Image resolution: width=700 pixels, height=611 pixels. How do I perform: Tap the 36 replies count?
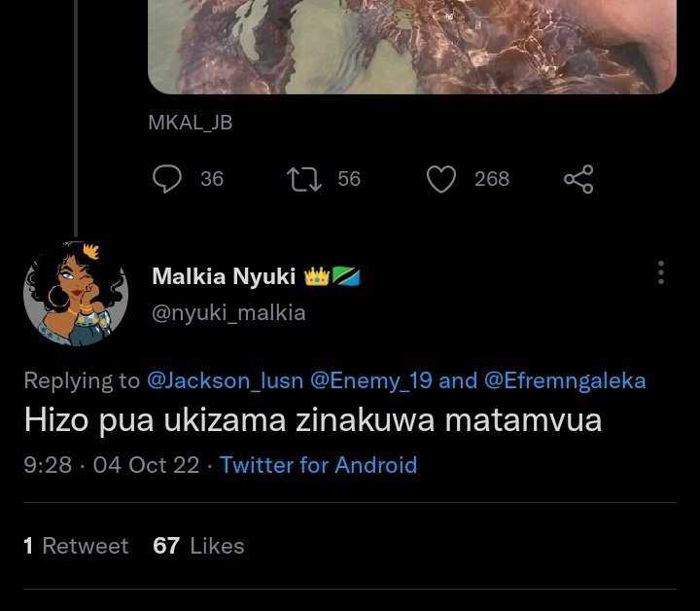pyautogui.click(x=212, y=179)
